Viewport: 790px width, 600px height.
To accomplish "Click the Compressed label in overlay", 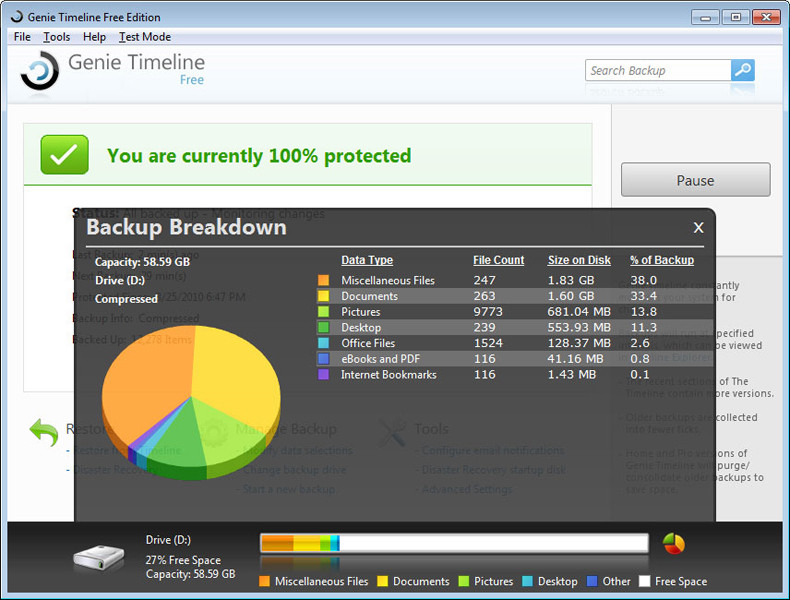I will [x=126, y=299].
